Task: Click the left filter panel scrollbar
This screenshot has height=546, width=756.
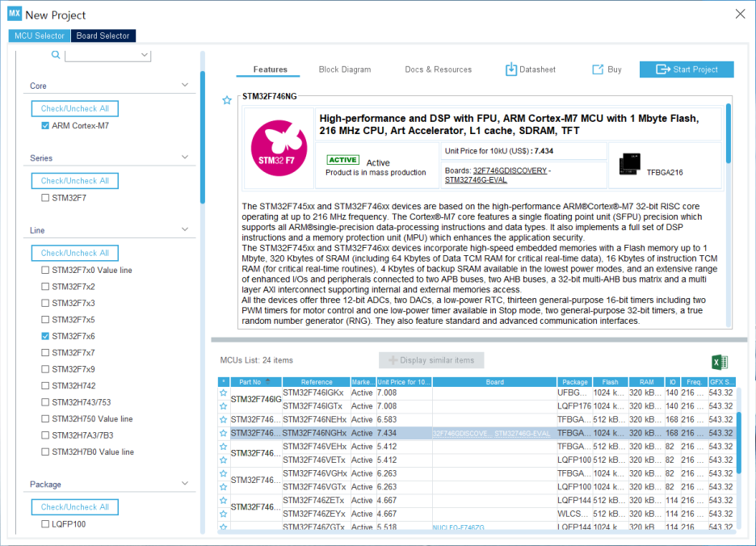Action: (x=203, y=137)
